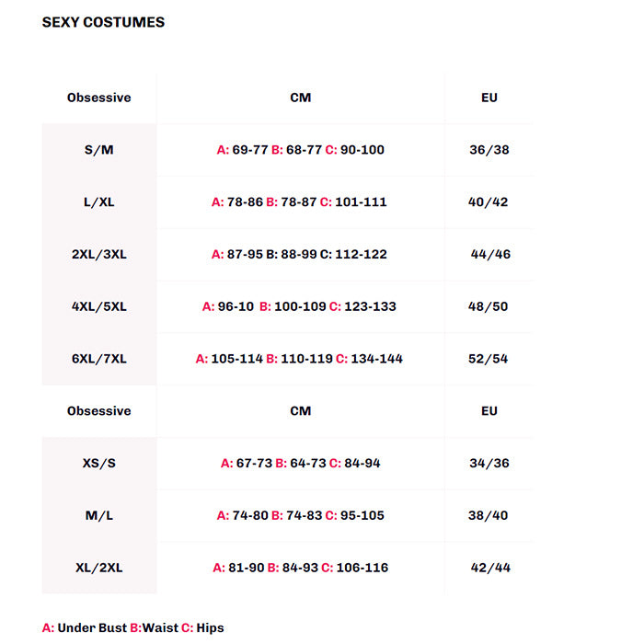This screenshot has height=644, width=644.
Task: Select the EU size 34/36 cell
Action: click(489, 464)
